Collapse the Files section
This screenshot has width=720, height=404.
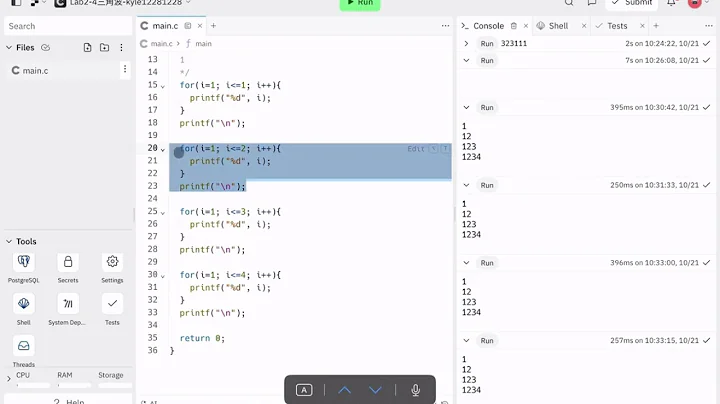[x=9, y=47]
